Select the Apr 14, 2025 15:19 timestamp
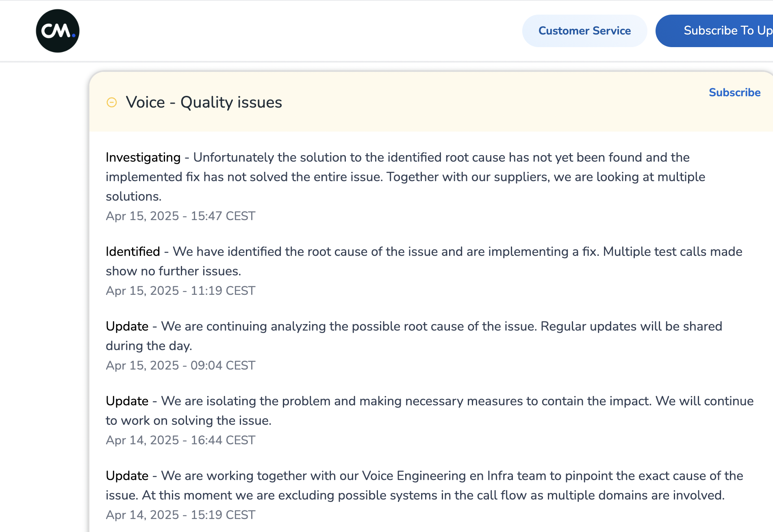773x532 pixels. click(180, 515)
